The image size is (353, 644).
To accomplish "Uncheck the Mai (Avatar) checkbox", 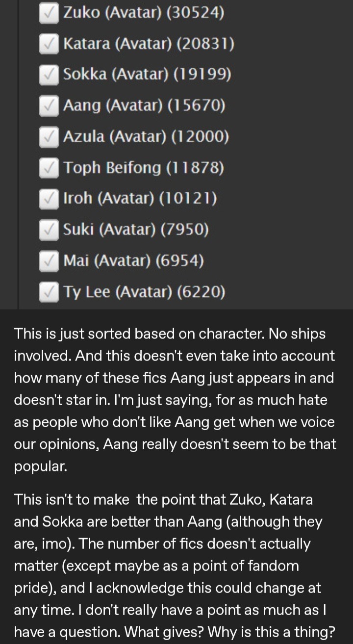I will pos(49,260).
